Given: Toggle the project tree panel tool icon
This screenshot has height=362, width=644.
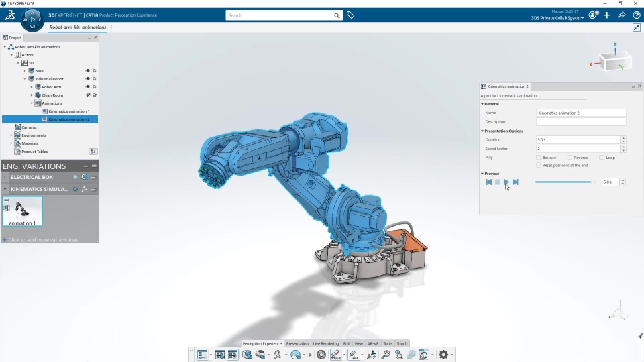Looking at the screenshot, I should click(x=202, y=355).
